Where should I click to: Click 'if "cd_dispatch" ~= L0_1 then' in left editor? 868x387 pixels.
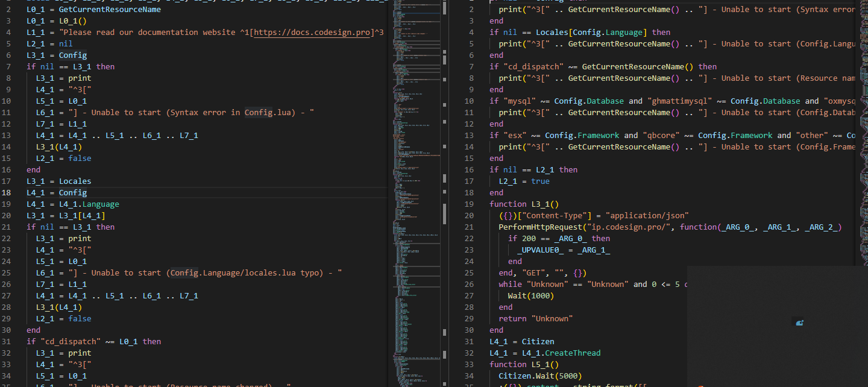[x=93, y=341]
